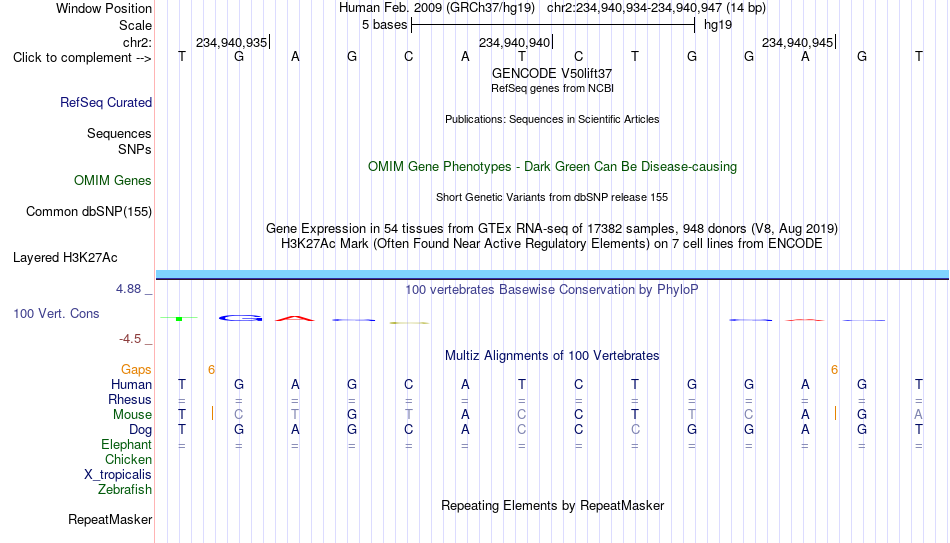The width and height of the screenshot is (950, 543).
Task: Click the large blue G PhyloP conservation logo
Action: point(241,318)
